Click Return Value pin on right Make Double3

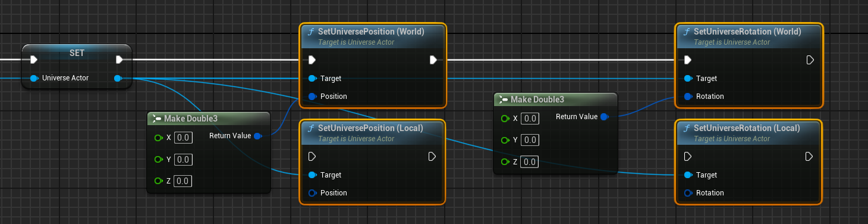[604, 117]
